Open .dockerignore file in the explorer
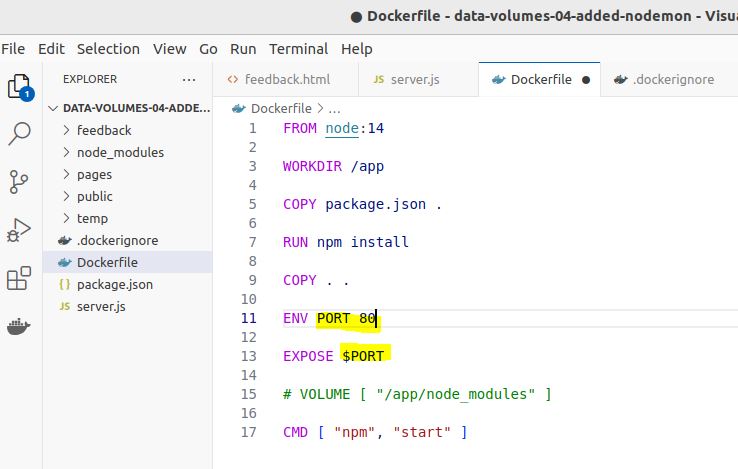Viewport: 738px width, 469px height. tap(117, 240)
